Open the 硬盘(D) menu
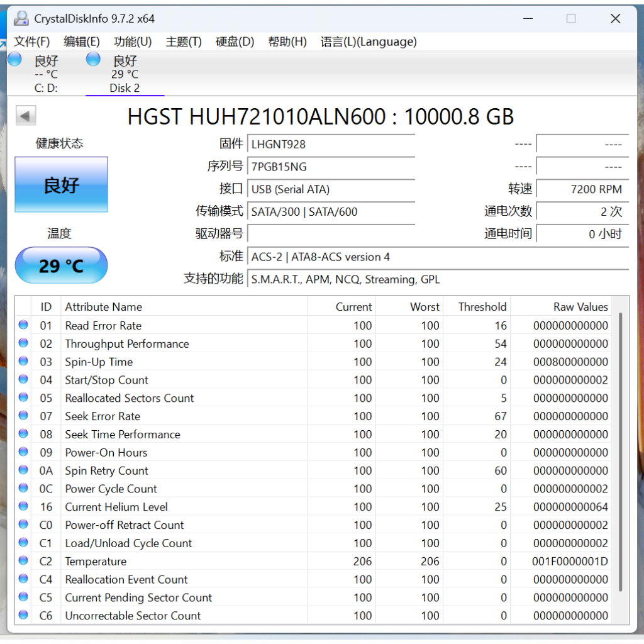This screenshot has width=644, height=644. [235, 42]
